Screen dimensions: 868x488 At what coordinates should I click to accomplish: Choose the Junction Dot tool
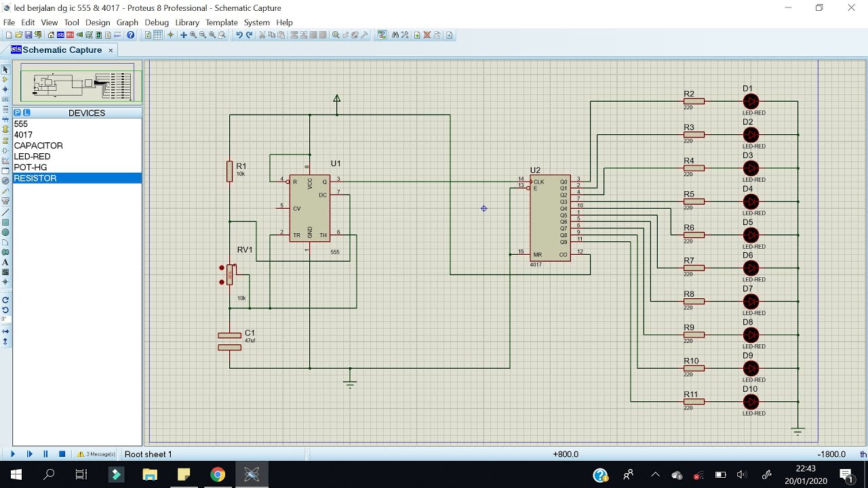click(x=5, y=89)
